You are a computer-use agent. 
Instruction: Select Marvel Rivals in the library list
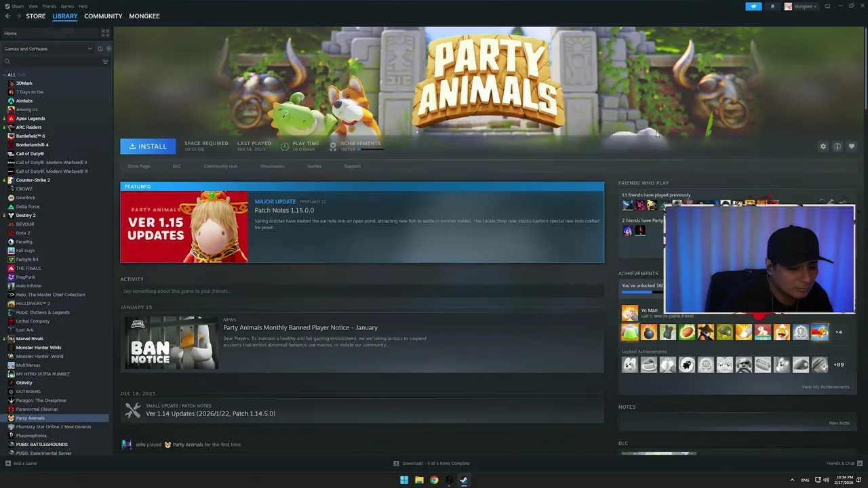[29, 339]
